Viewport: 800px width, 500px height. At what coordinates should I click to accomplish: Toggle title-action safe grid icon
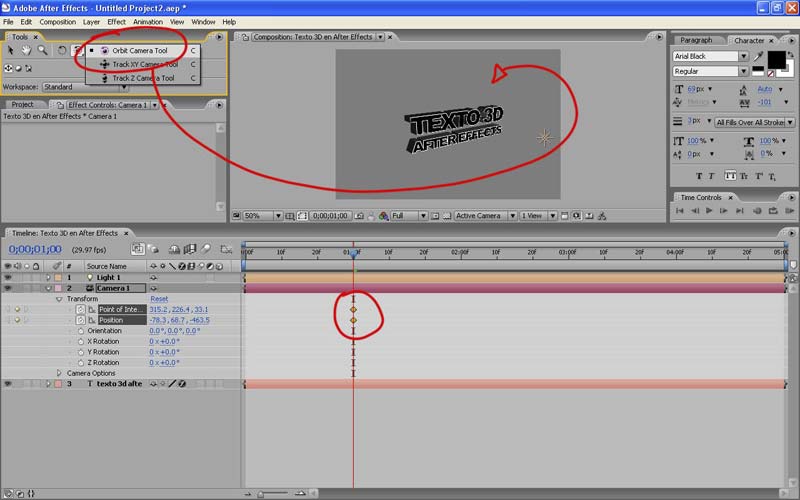(x=290, y=216)
